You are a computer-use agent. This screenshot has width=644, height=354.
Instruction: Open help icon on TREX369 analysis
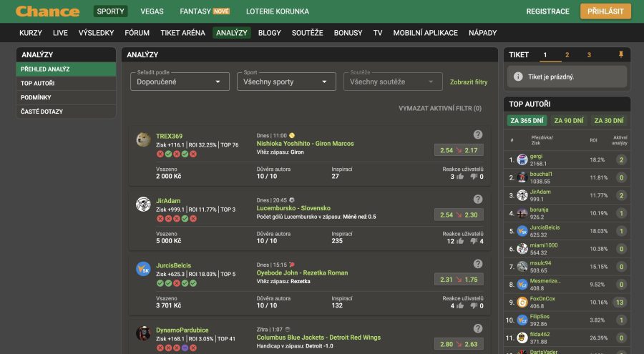[478, 134]
